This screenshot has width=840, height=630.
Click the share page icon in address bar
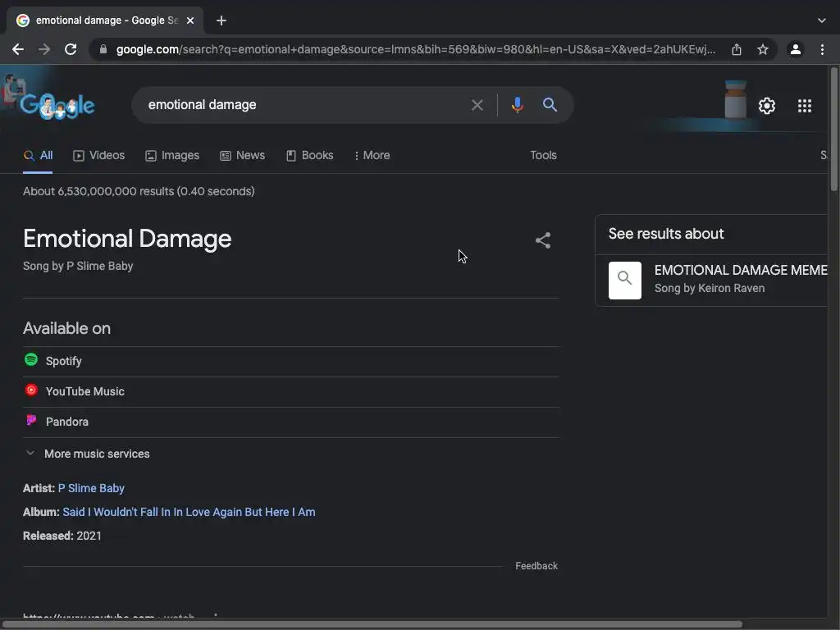737,49
